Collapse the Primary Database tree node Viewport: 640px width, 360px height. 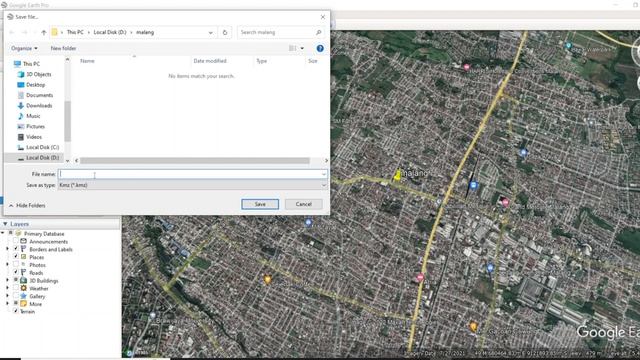click(3, 234)
